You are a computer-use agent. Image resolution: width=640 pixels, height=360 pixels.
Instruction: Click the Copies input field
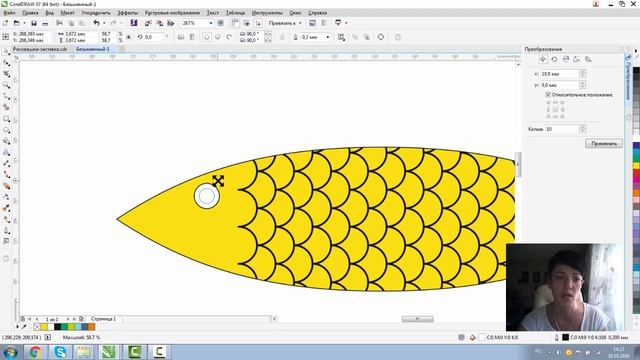click(562, 129)
